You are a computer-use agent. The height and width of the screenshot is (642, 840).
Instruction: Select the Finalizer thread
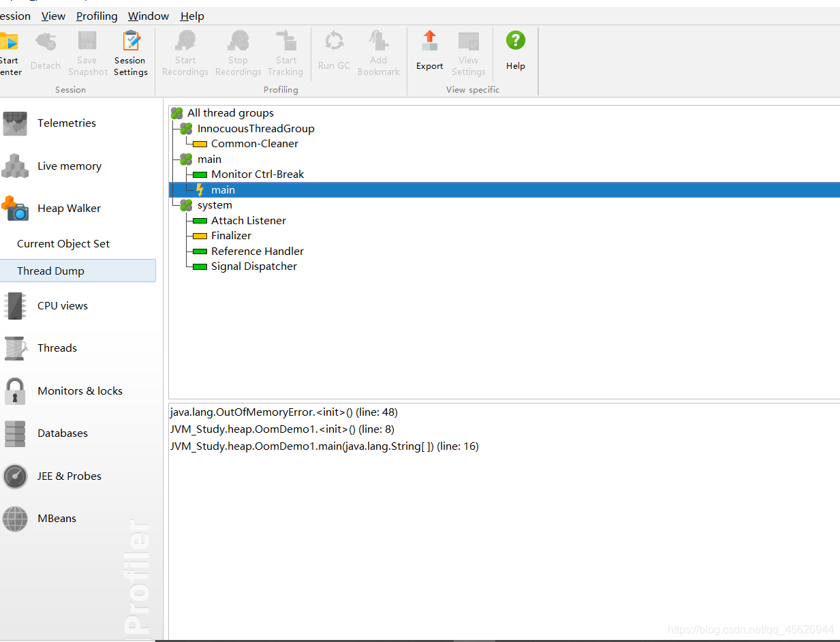[231, 236]
